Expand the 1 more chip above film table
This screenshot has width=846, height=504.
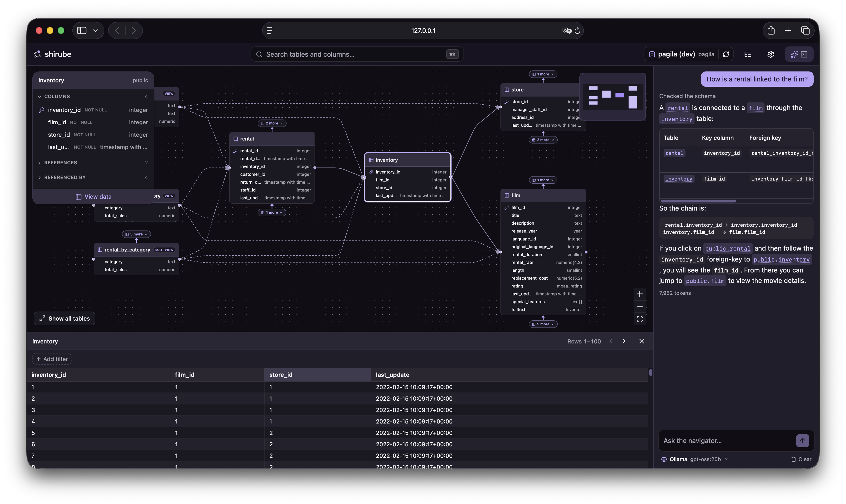point(543,180)
